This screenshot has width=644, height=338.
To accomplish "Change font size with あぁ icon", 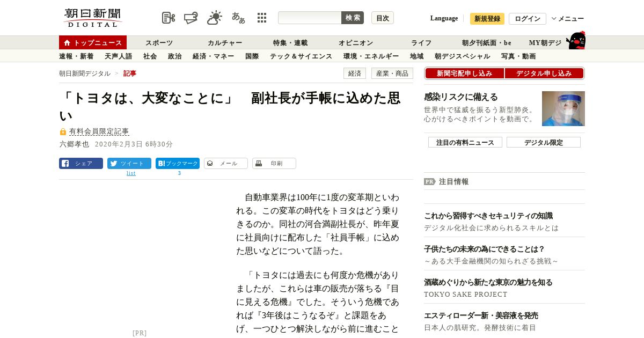I will click(238, 18).
